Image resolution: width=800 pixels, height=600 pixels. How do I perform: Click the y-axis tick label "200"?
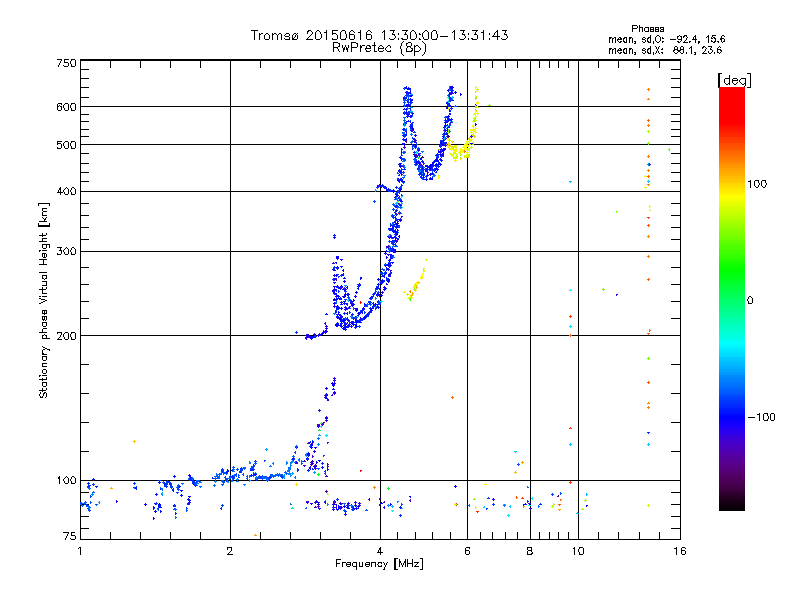tap(66, 336)
